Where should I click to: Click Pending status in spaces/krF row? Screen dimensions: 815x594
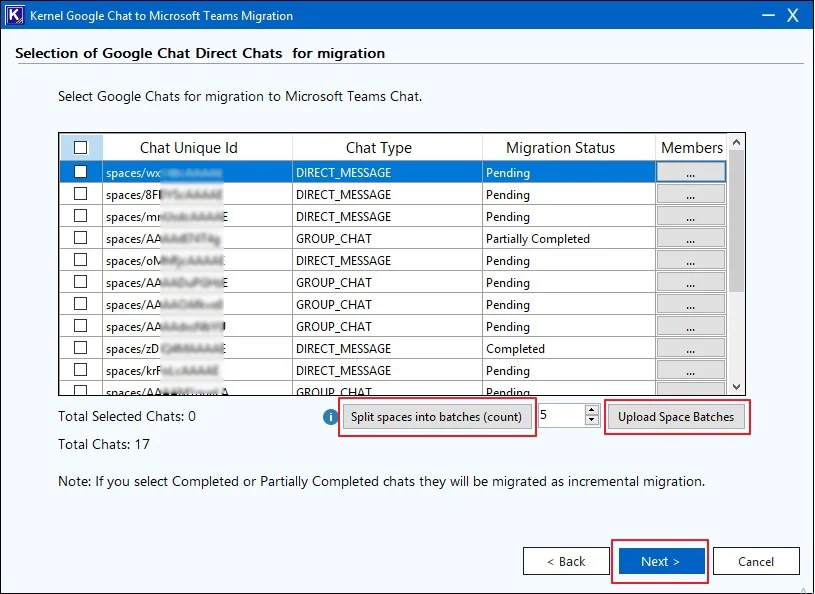pyautogui.click(x=569, y=371)
